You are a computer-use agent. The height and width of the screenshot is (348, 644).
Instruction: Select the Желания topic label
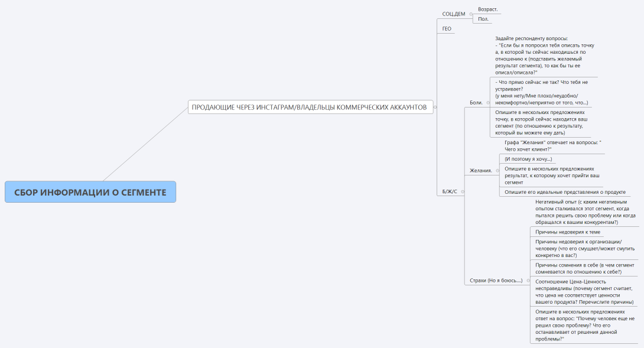[x=480, y=171]
